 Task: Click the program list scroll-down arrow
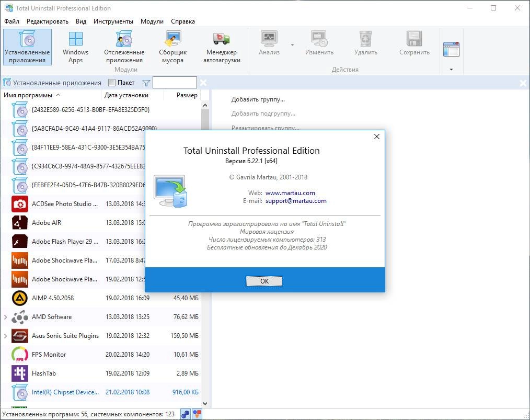pos(205,403)
